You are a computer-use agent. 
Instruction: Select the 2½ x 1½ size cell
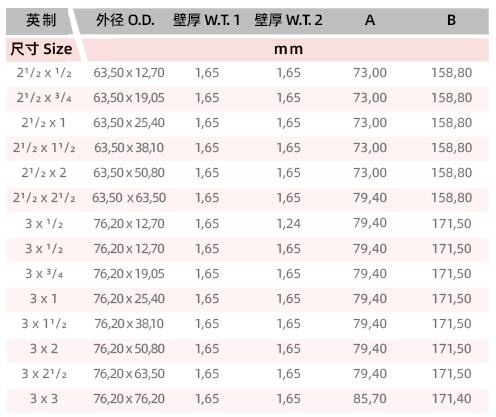[44, 148]
